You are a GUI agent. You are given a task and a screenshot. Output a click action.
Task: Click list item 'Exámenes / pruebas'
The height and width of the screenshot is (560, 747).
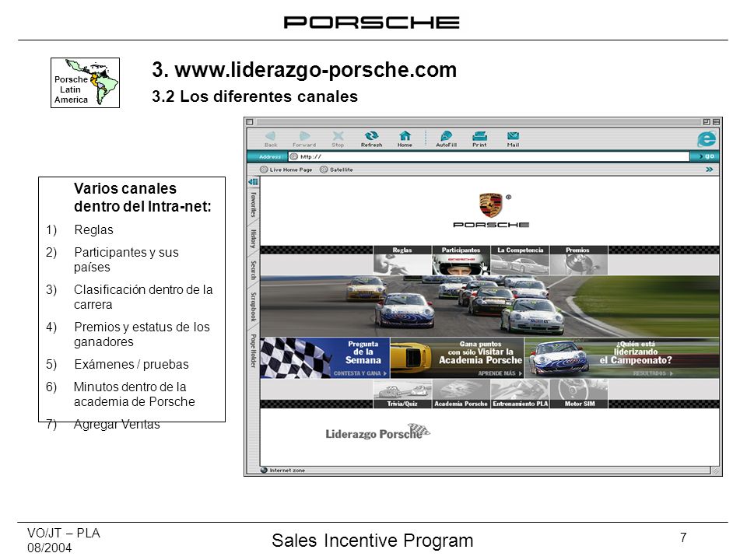tap(132, 364)
